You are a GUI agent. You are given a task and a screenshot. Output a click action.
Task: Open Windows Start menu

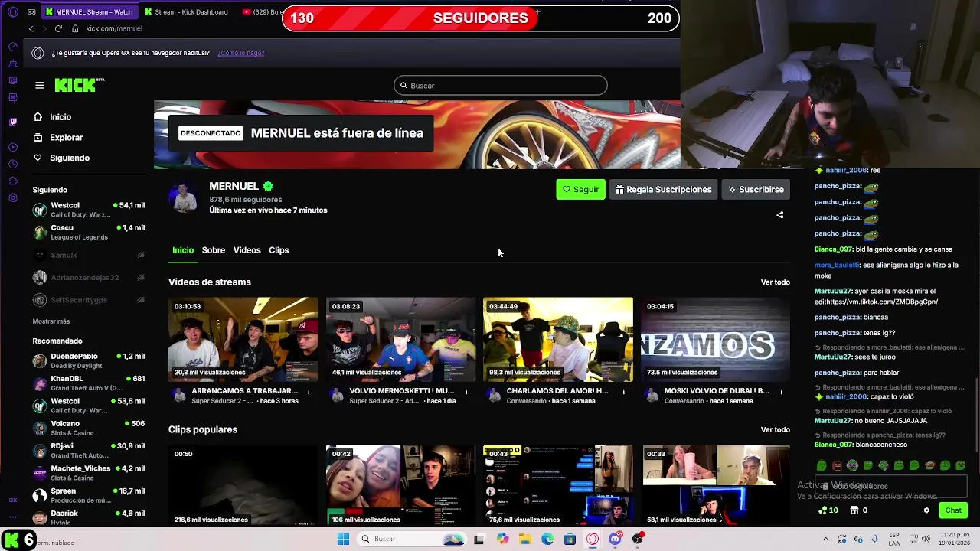[343, 539]
